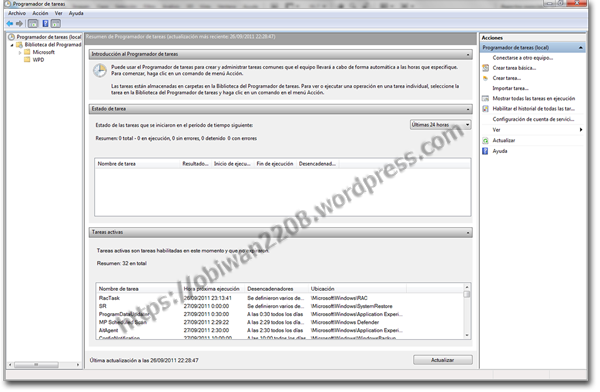Screen dimensions: 600x392
Task: Select the WPD tree item
Action: point(38,60)
